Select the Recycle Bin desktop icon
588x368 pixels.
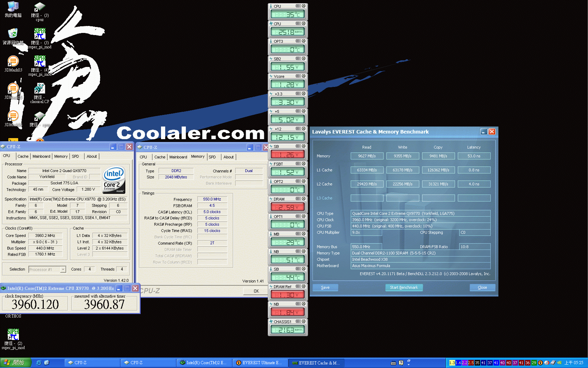tap(13, 37)
